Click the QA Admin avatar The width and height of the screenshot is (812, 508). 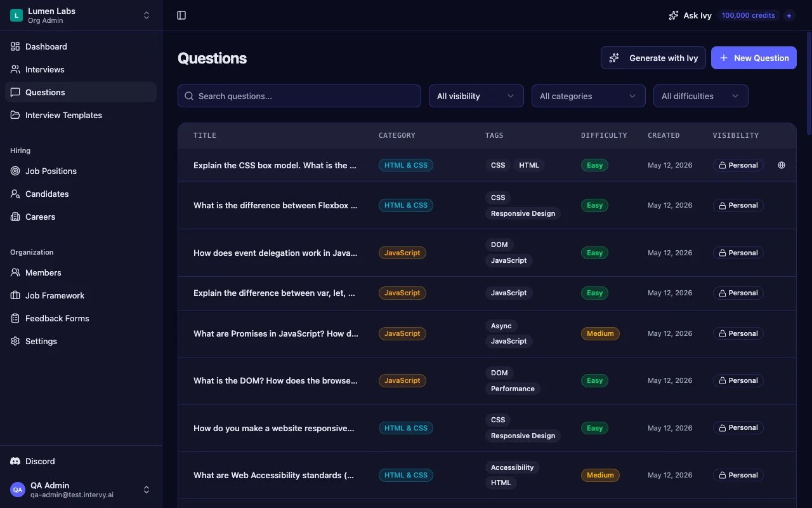click(18, 490)
